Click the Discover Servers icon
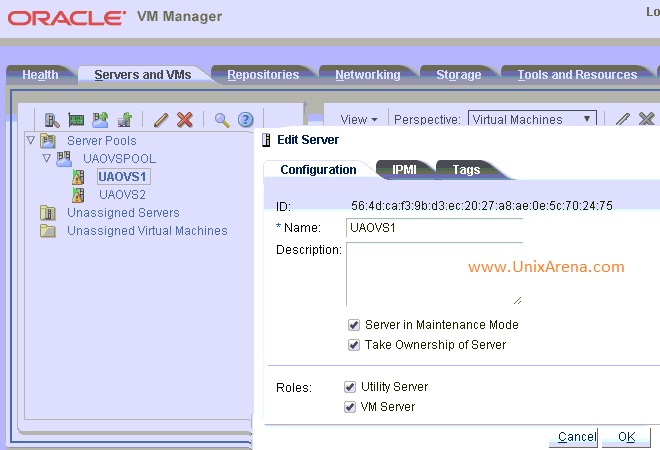Image resolution: width=660 pixels, height=450 pixels. click(52, 120)
